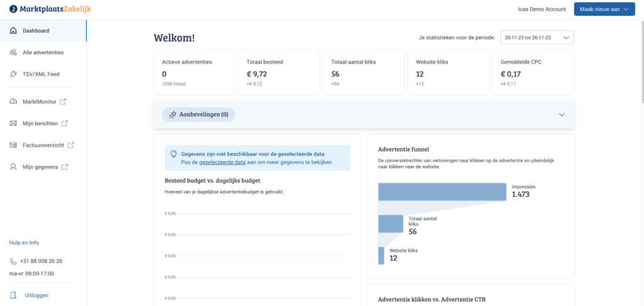Click the Uitloggen door icon

coord(13,295)
